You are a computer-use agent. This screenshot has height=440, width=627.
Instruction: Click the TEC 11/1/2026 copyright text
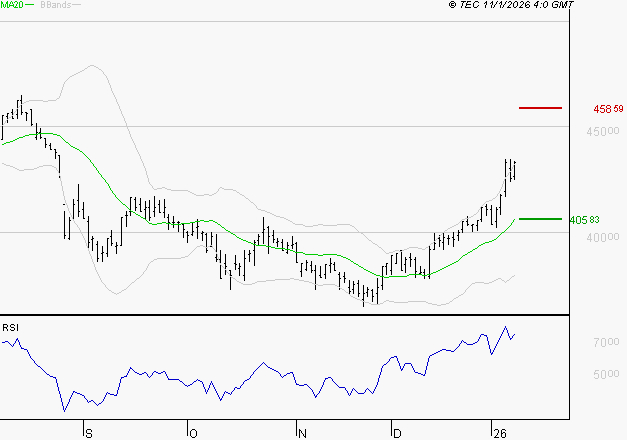tap(511, 5)
